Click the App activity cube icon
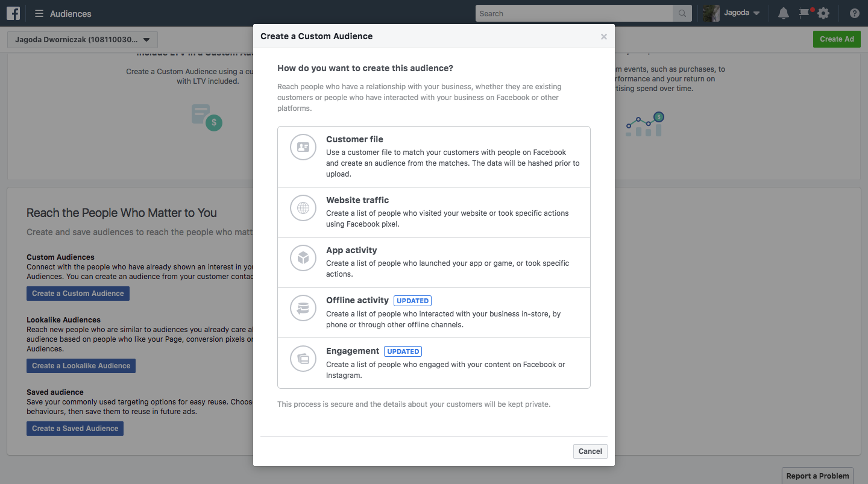This screenshot has height=484, width=868. coord(303,258)
